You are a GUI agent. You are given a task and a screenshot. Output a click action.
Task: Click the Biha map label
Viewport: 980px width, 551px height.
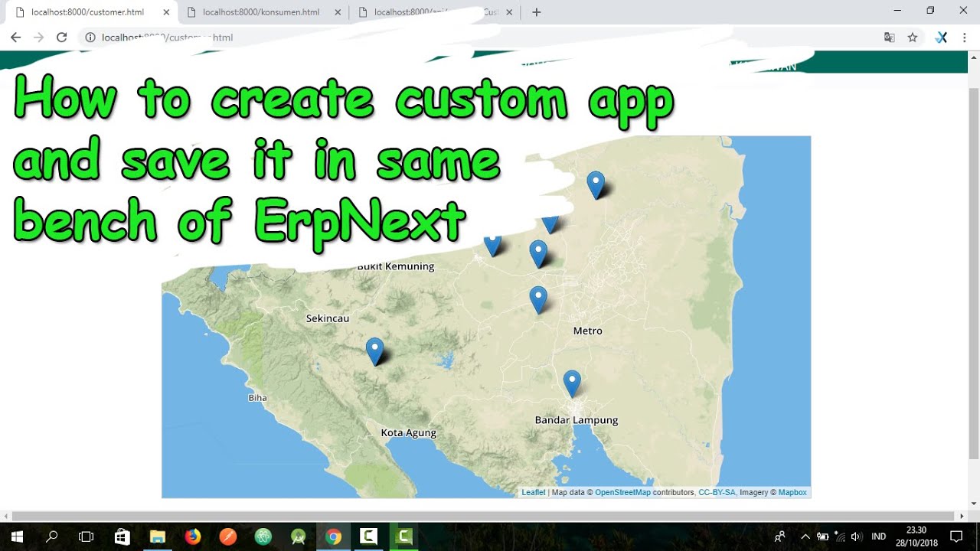coord(257,398)
